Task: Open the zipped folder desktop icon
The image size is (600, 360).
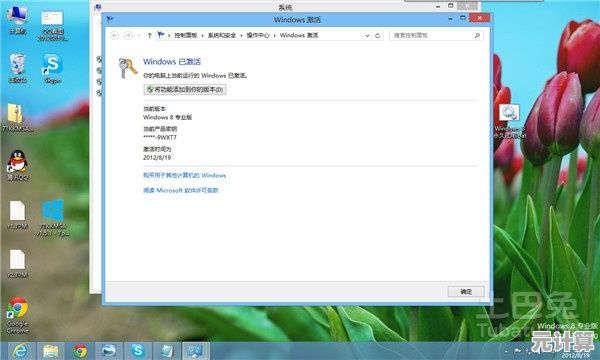Action: 17,117
